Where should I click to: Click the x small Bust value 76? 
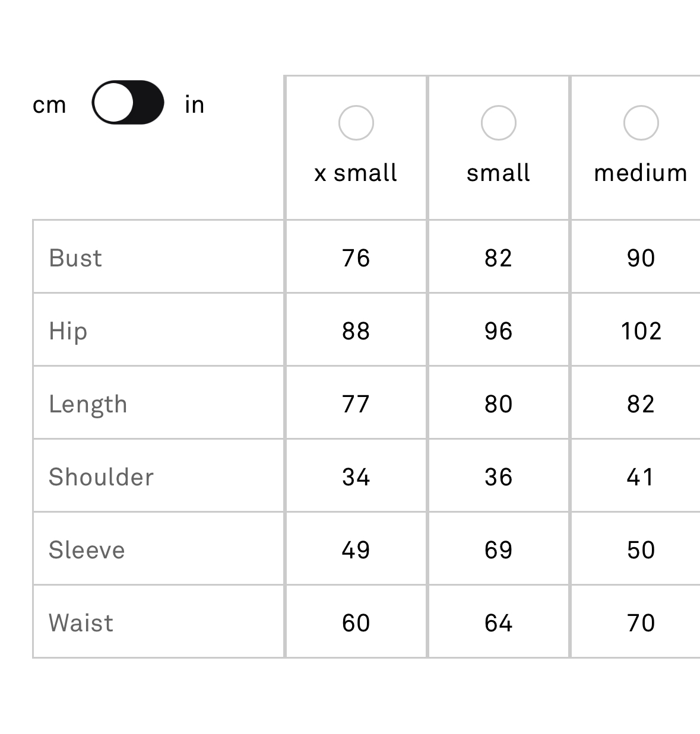pyautogui.click(x=356, y=258)
